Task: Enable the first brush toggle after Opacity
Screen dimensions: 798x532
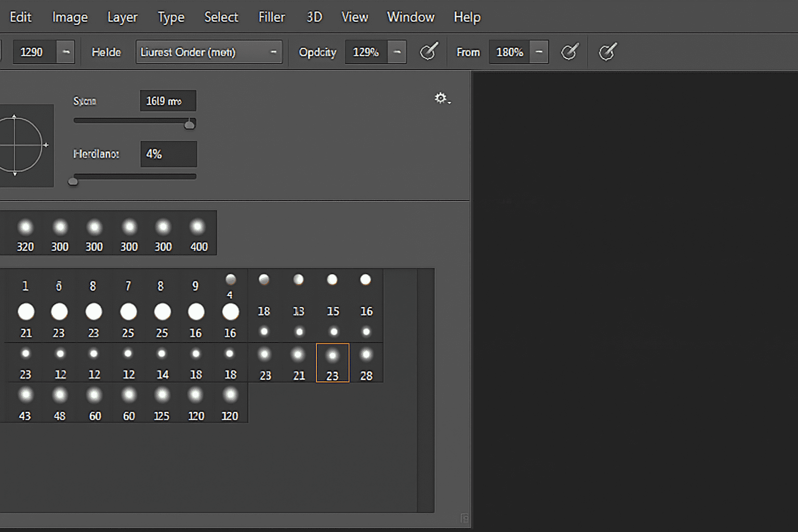Action: tap(429, 51)
